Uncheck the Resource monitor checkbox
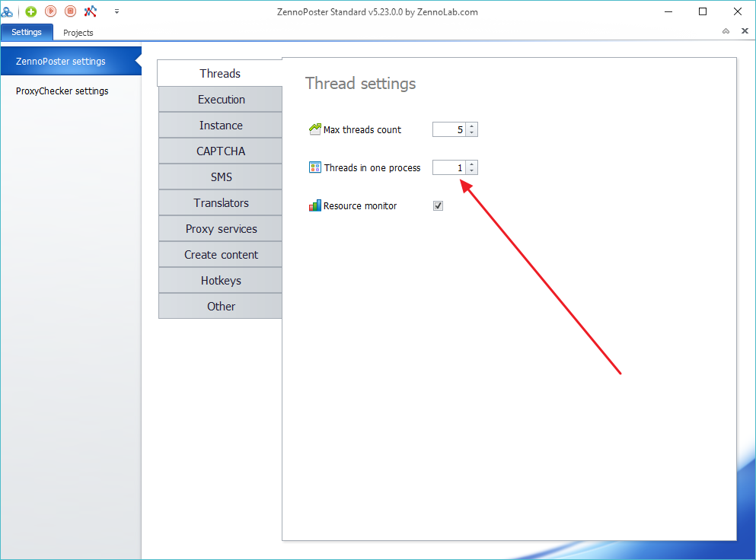 (438, 205)
